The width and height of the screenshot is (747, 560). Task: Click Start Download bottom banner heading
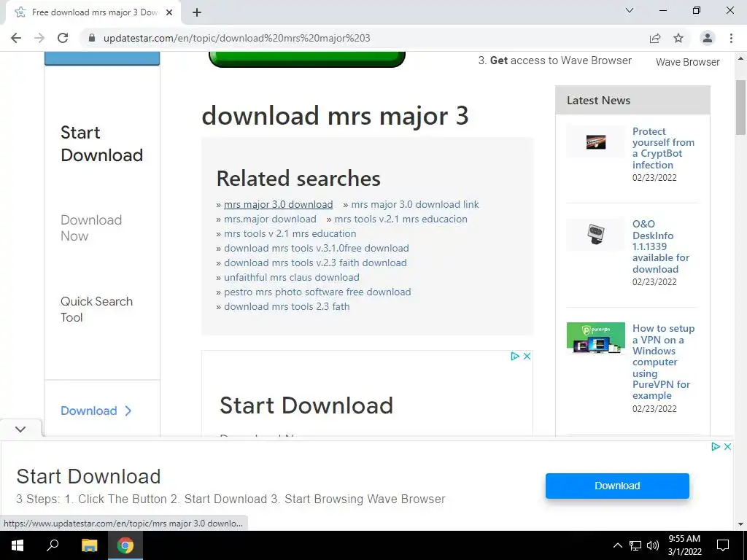(88, 477)
